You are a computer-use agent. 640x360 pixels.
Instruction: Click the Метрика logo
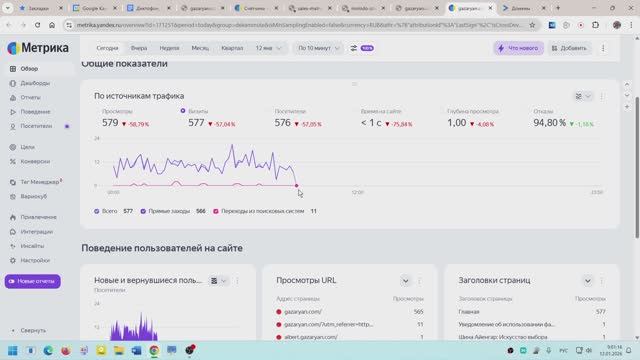pyautogui.click(x=38, y=48)
